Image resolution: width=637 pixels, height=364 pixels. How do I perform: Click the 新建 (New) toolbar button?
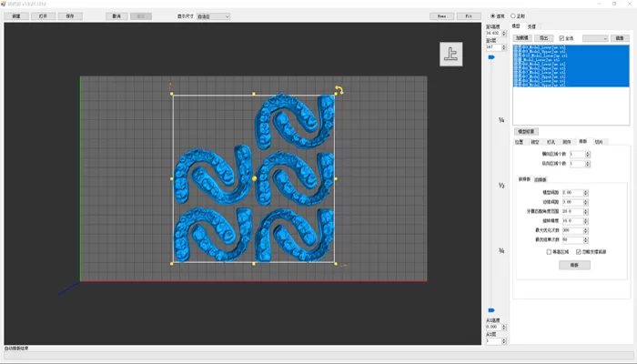tap(15, 16)
